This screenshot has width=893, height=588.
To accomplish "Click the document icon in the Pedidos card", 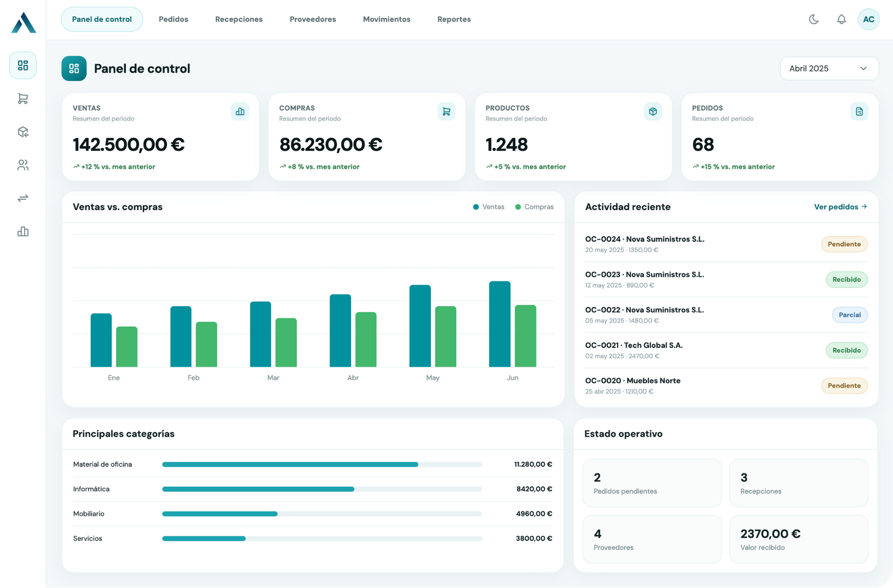I will click(859, 112).
